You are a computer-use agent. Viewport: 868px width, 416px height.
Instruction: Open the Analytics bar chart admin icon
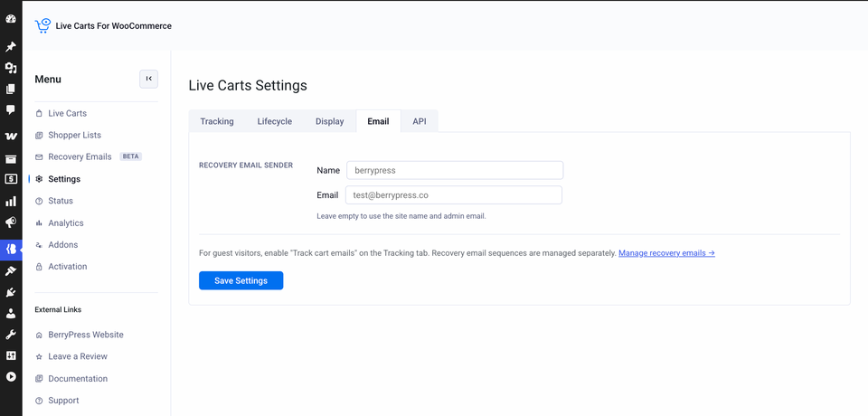[11, 201]
